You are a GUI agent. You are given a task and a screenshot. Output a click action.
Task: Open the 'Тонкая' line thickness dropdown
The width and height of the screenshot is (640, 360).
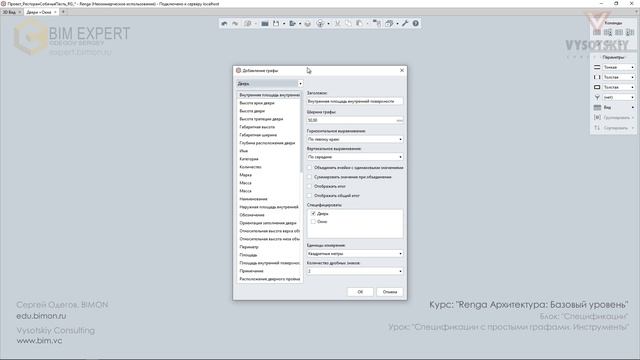tap(619, 67)
